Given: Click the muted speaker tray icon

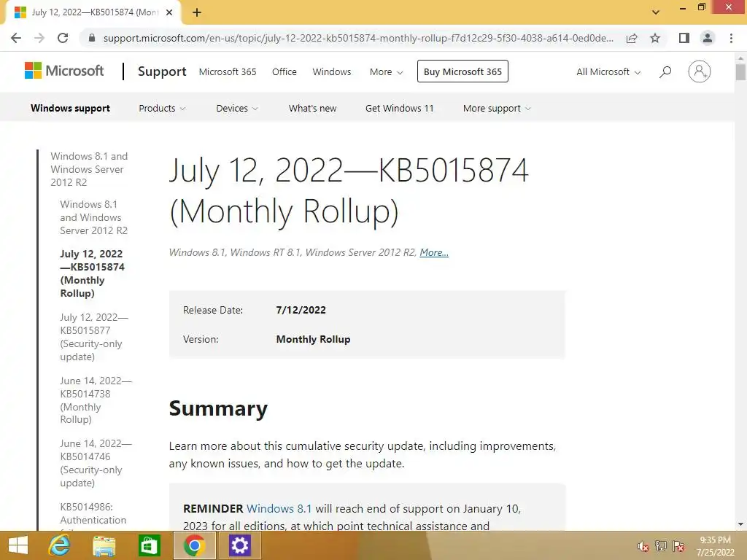Looking at the screenshot, I should (x=643, y=546).
